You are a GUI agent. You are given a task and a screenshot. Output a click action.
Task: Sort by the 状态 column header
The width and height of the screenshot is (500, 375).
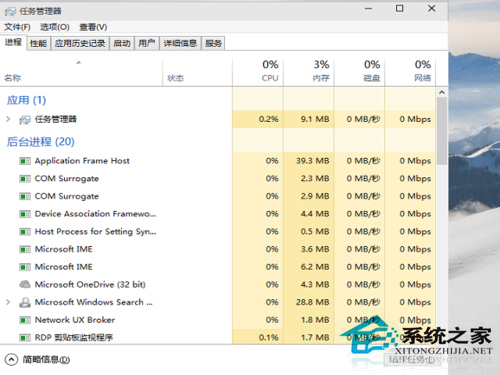pyautogui.click(x=176, y=78)
